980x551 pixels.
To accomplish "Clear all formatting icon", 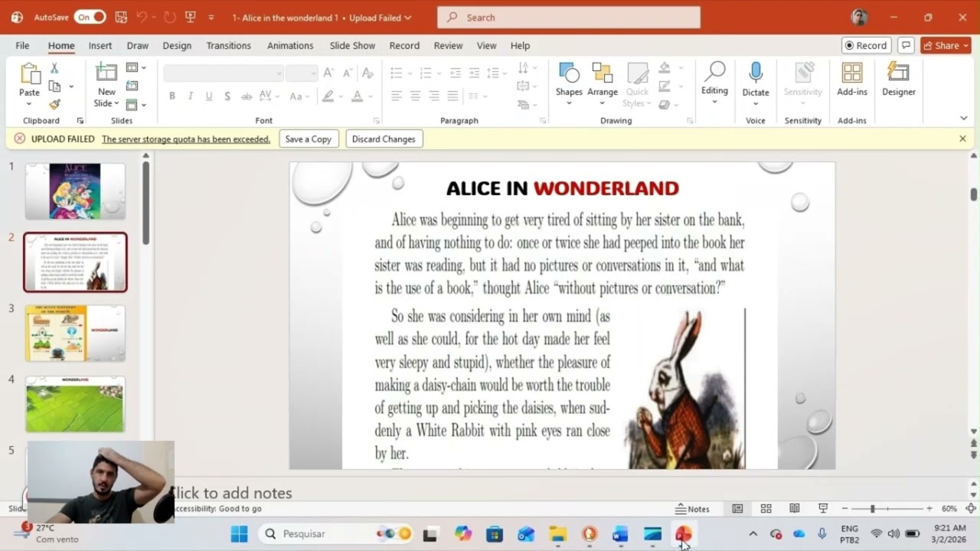I will 367,73.
